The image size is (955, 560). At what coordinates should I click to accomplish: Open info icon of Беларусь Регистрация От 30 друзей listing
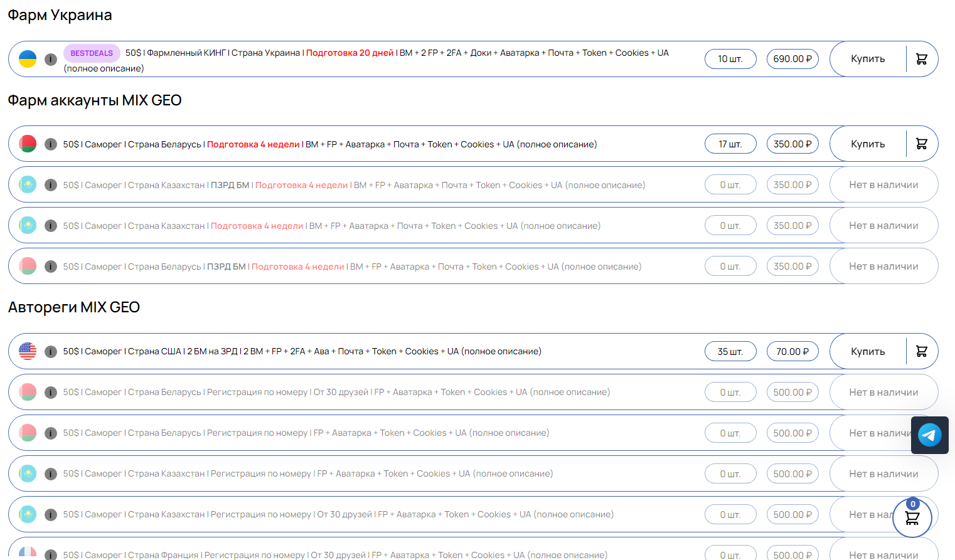[x=51, y=393]
